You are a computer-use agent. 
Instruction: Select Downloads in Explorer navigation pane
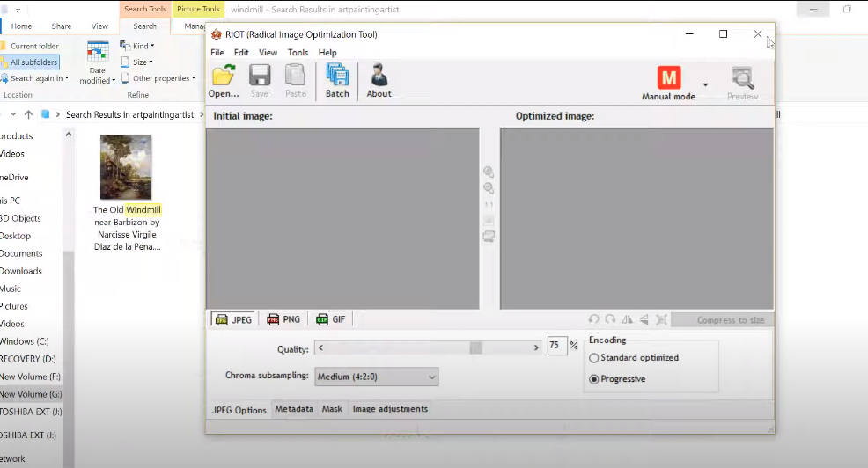click(21, 271)
